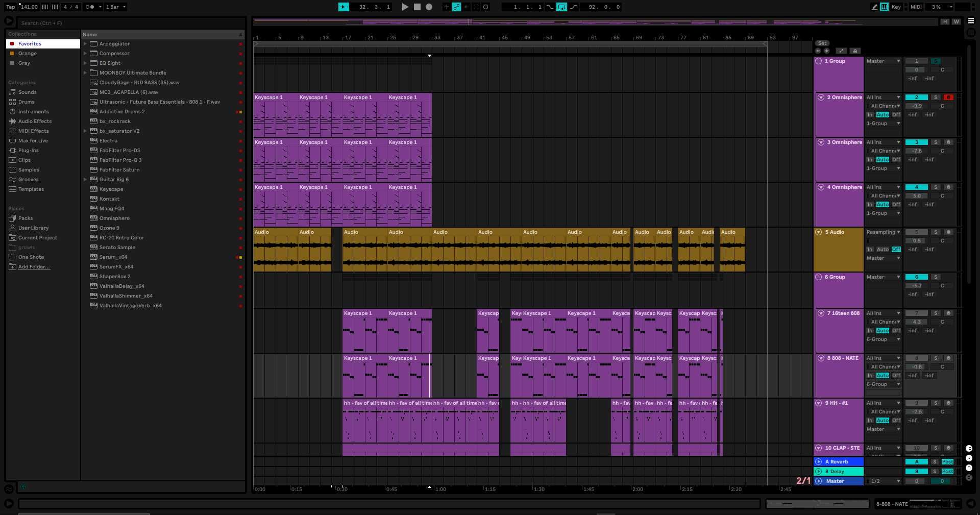Image resolution: width=980 pixels, height=515 pixels.
Task: Select the Favorites collection
Action: click(43, 44)
